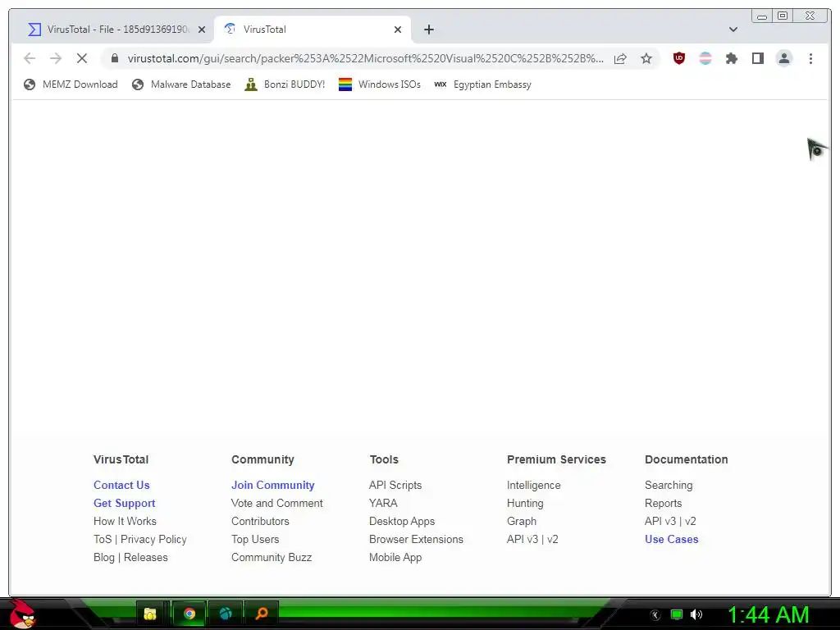
Task: Switch to Chrome on the taskbar
Action: point(189,614)
